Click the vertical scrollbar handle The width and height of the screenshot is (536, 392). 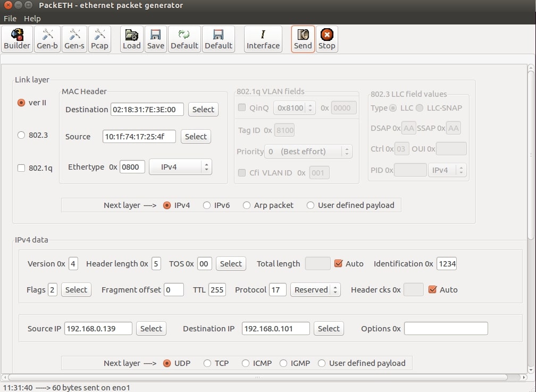click(x=531, y=155)
